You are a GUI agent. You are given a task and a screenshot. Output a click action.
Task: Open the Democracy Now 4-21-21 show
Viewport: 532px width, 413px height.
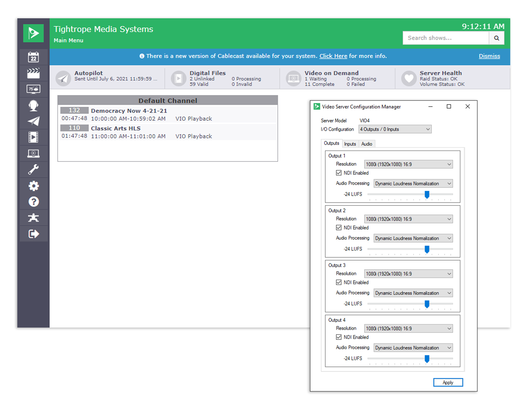pos(129,111)
